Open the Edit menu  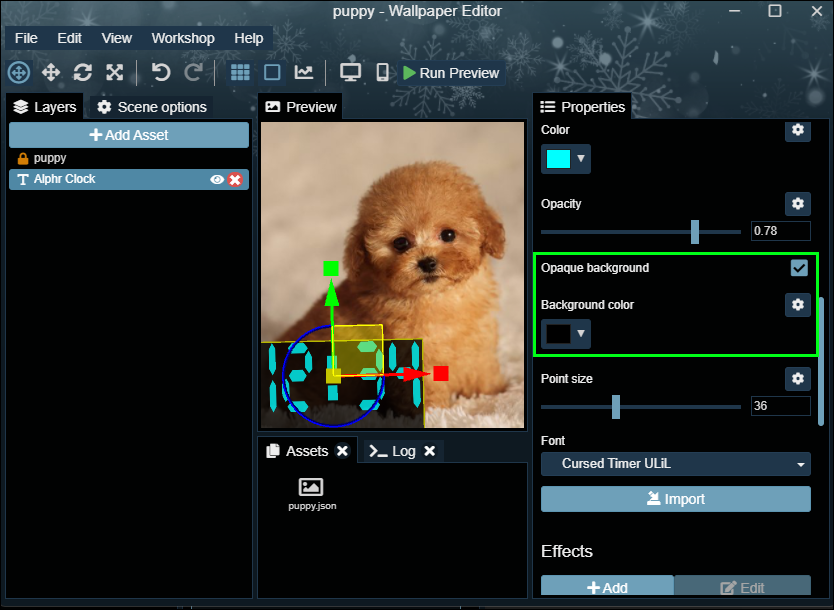[x=70, y=38]
